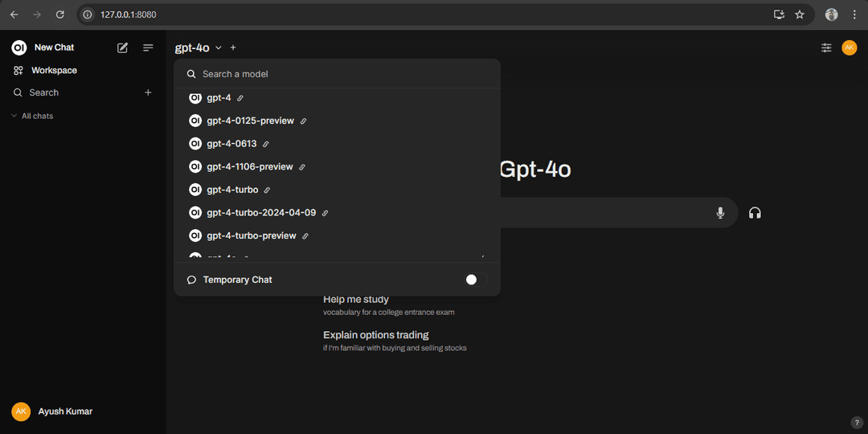This screenshot has height=434, width=868.
Task: Click the Search a model input field
Action: point(338,74)
